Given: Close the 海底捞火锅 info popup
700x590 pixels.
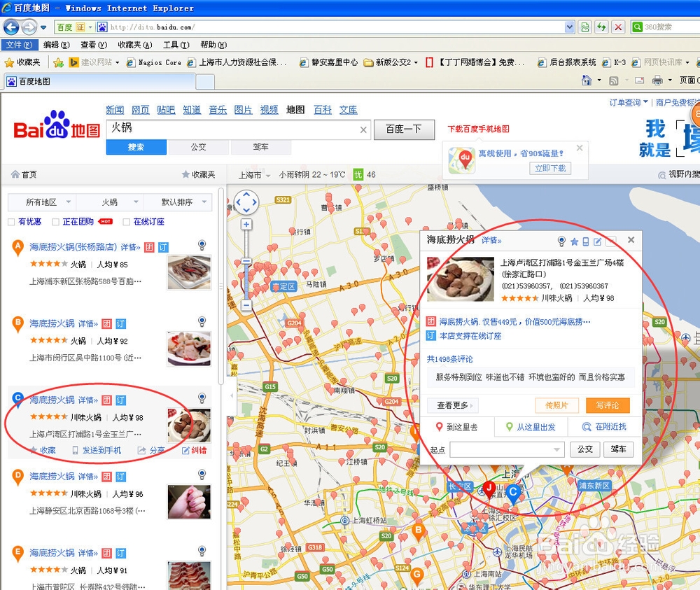Looking at the screenshot, I should click(x=631, y=240).
